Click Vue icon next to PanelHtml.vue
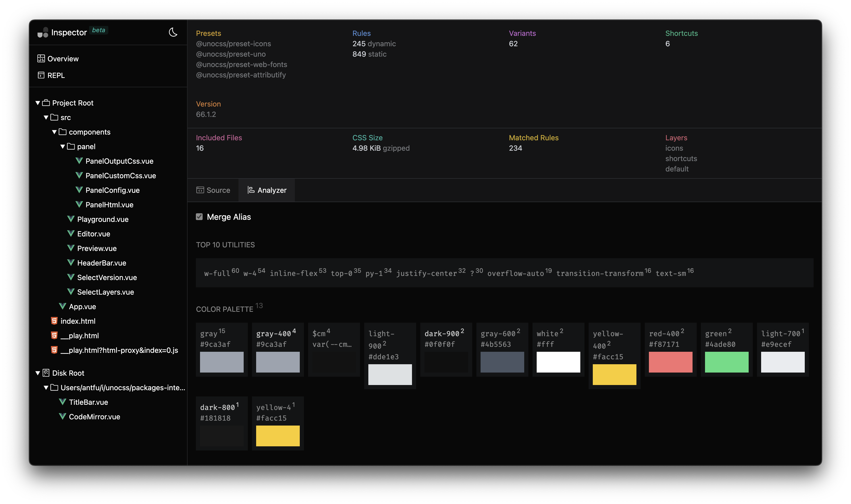 (79, 204)
